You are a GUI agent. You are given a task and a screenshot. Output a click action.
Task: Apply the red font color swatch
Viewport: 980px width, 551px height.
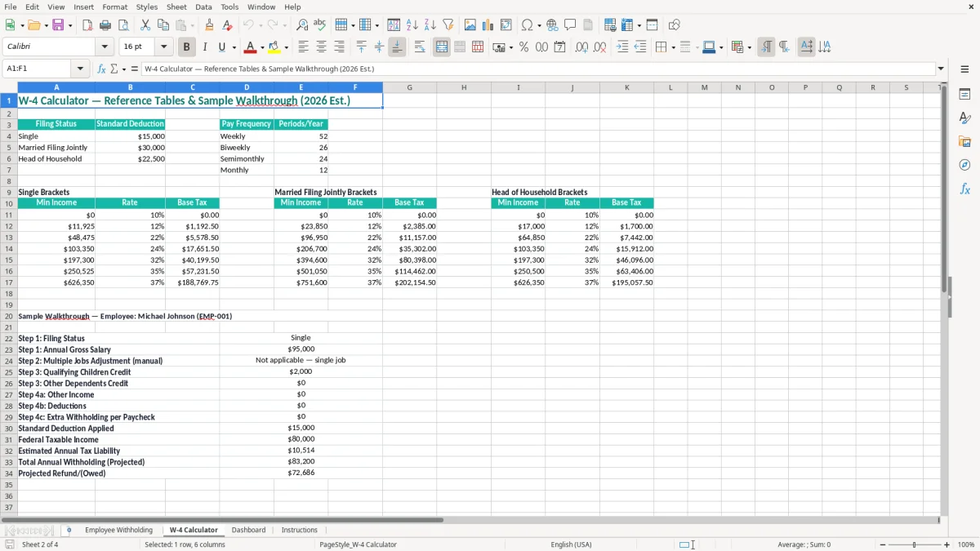pos(251,47)
